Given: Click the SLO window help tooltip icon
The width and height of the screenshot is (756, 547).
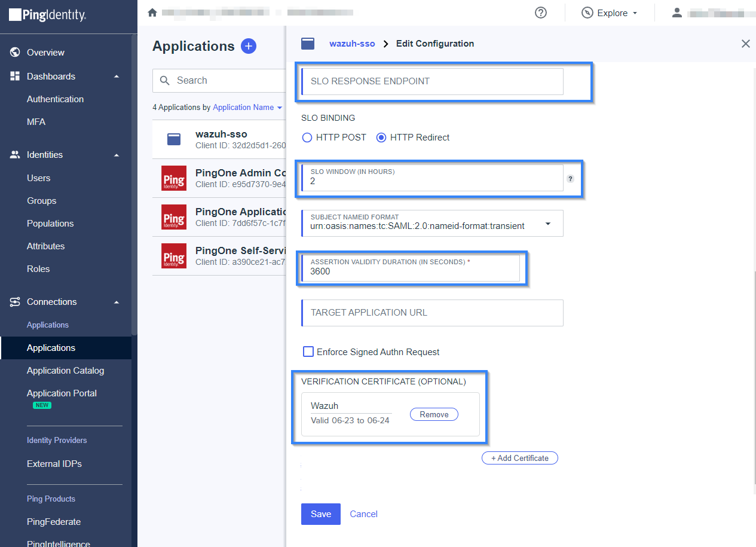Looking at the screenshot, I should [570, 178].
